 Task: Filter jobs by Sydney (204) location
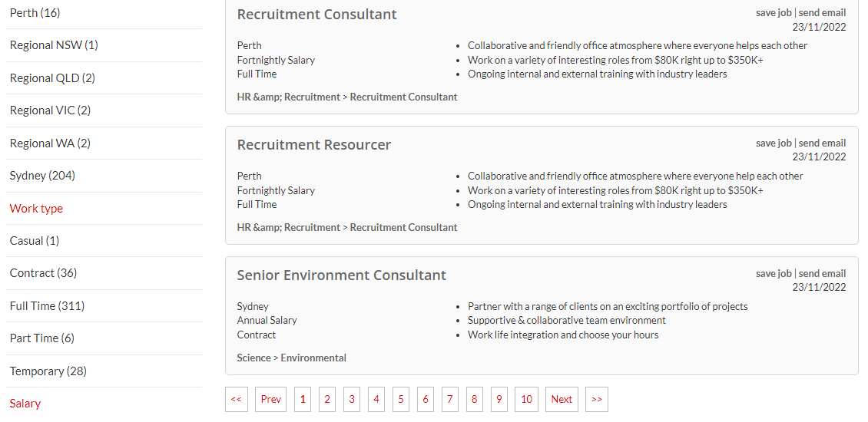42,176
